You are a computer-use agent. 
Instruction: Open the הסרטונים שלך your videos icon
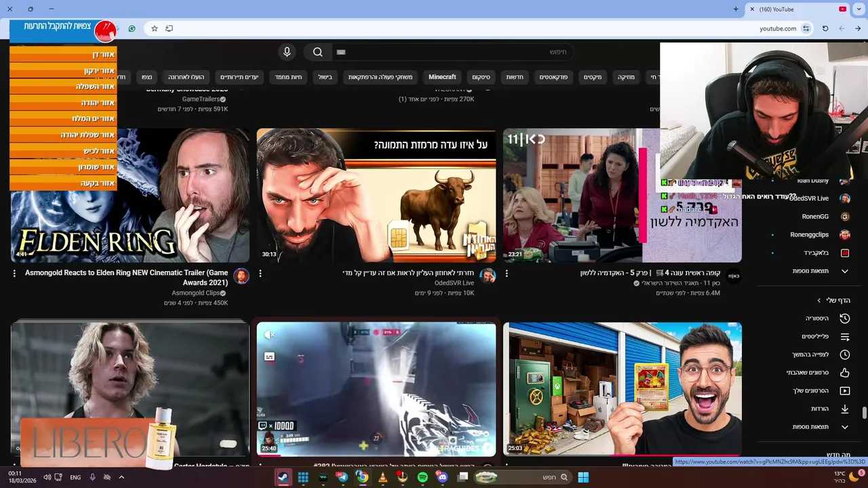[845, 391]
